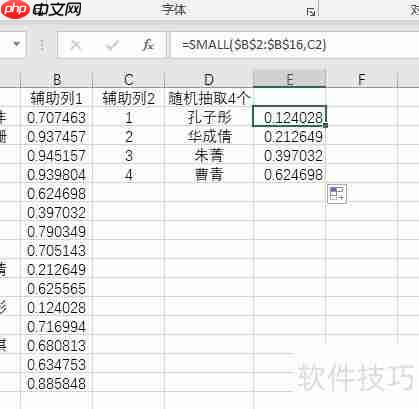419x409 pixels.
Task: Select the name cell 孔子彤
Action: 209,117
